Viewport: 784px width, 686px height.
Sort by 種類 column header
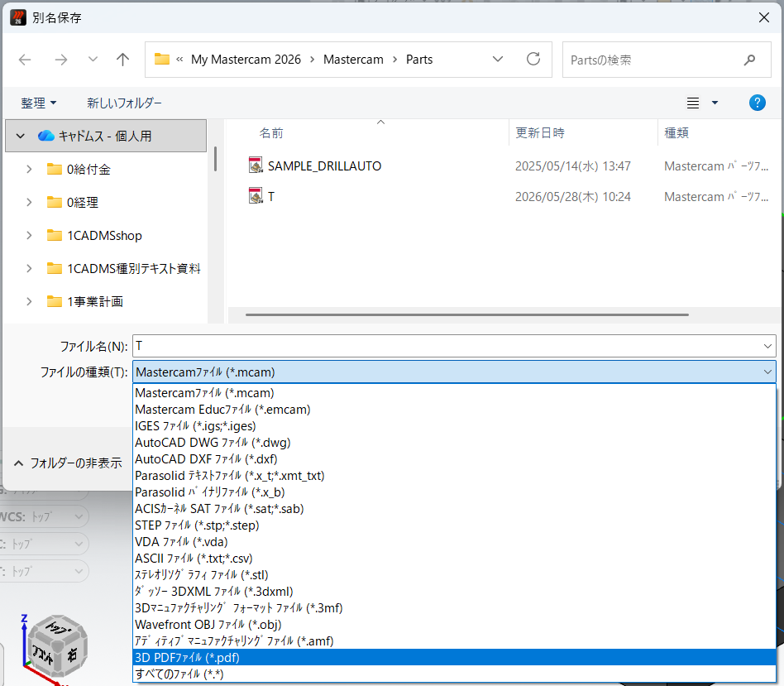point(676,132)
